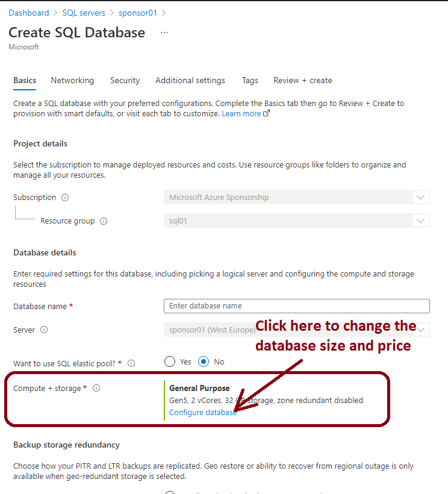Switch to the Networking tab
The height and width of the screenshot is (494, 448).
pyautogui.click(x=72, y=80)
